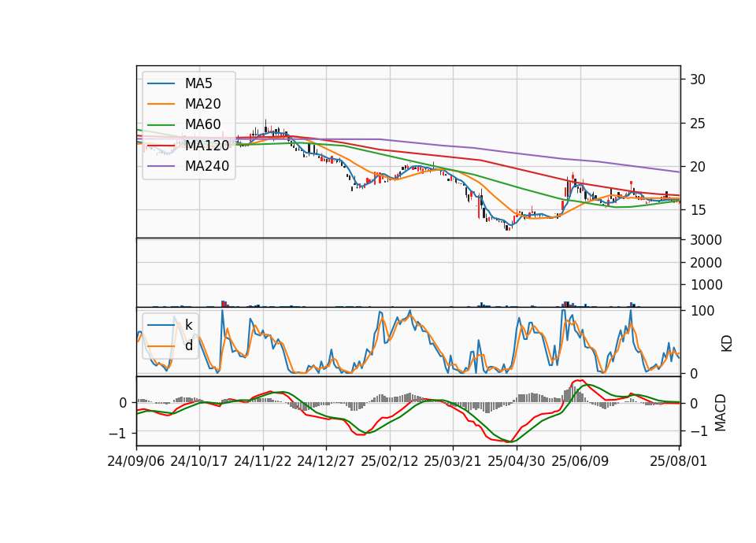Click the k legend label in KD panel
This screenshot has height=543, width=756.
[x=188, y=325]
